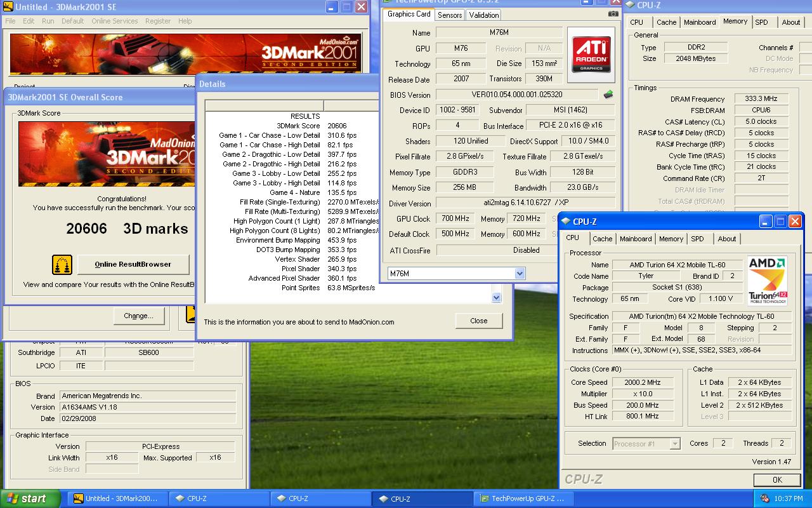Close the front CPU-Z window
Screen dimensions: 812x508
[795, 221]
